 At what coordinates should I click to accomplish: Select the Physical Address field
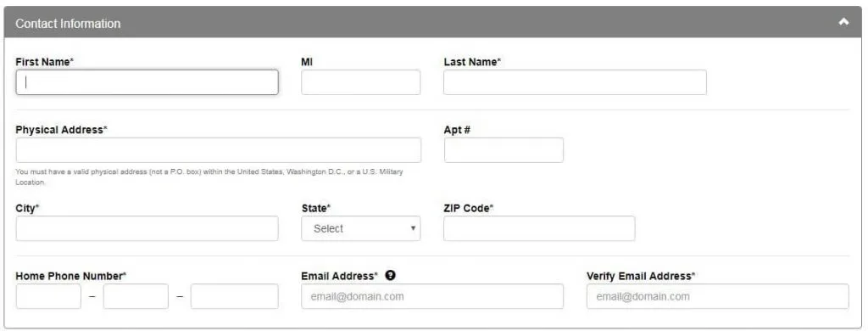click(x=219, y=149)
